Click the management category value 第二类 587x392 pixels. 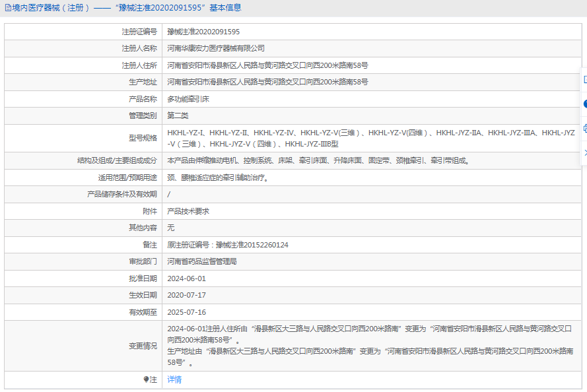pyautogui.click(x=178, y=115)
